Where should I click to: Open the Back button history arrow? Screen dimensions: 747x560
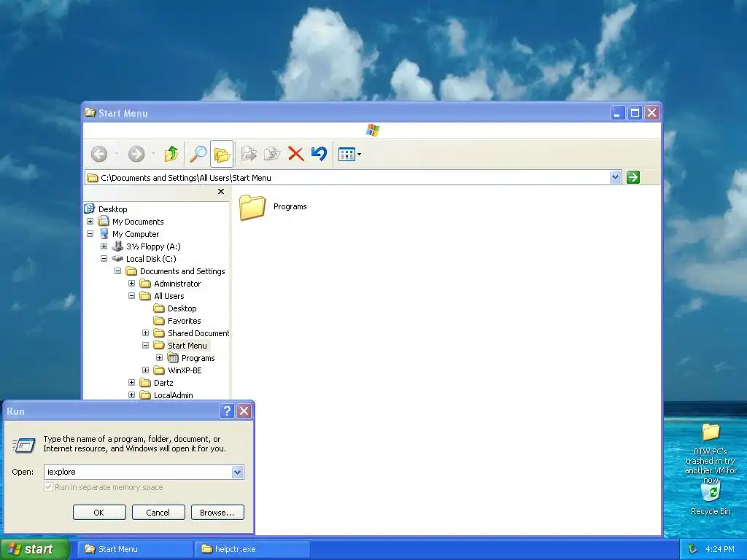(116, 154)
